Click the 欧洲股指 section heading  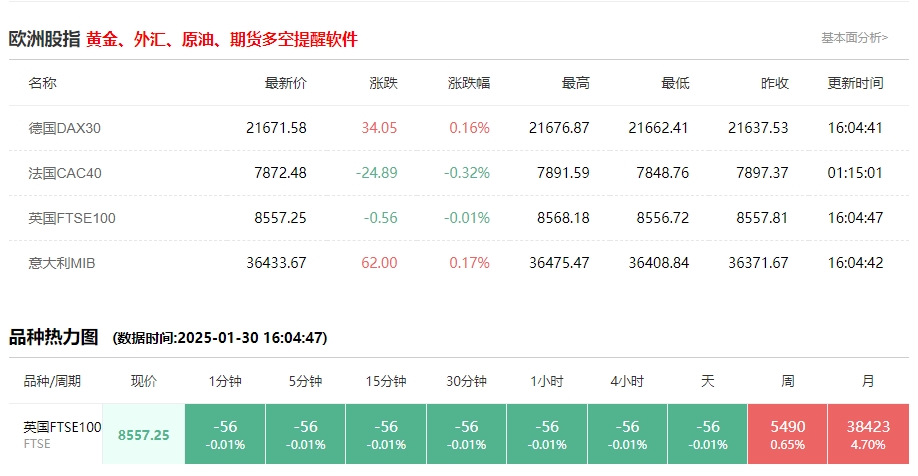tap(44, 39)
